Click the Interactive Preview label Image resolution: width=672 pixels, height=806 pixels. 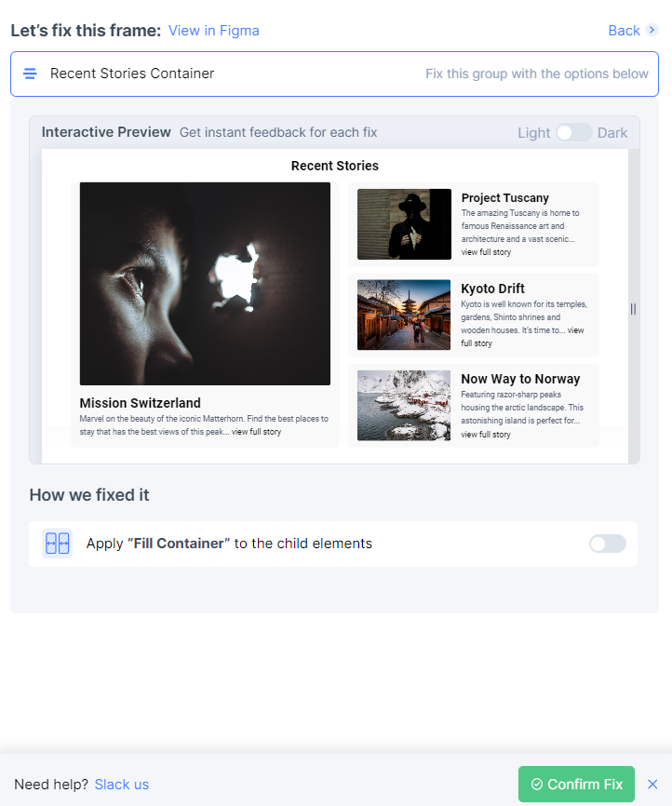pos(106,132)
